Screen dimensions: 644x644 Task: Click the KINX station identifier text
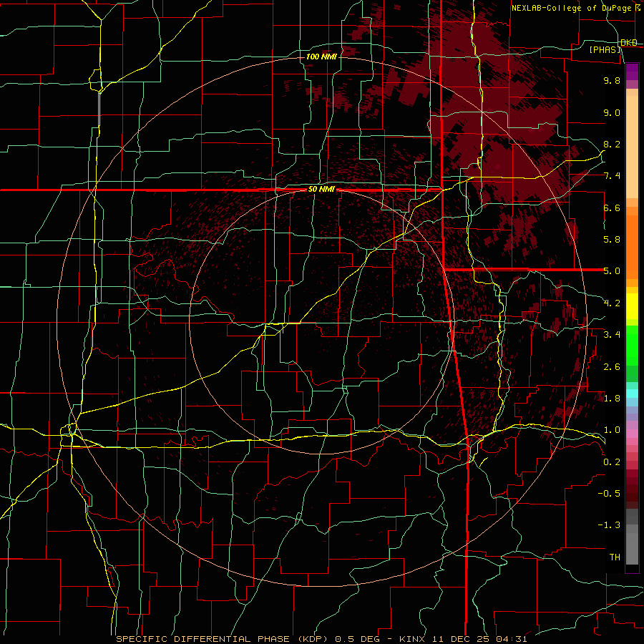coord(413,639)
